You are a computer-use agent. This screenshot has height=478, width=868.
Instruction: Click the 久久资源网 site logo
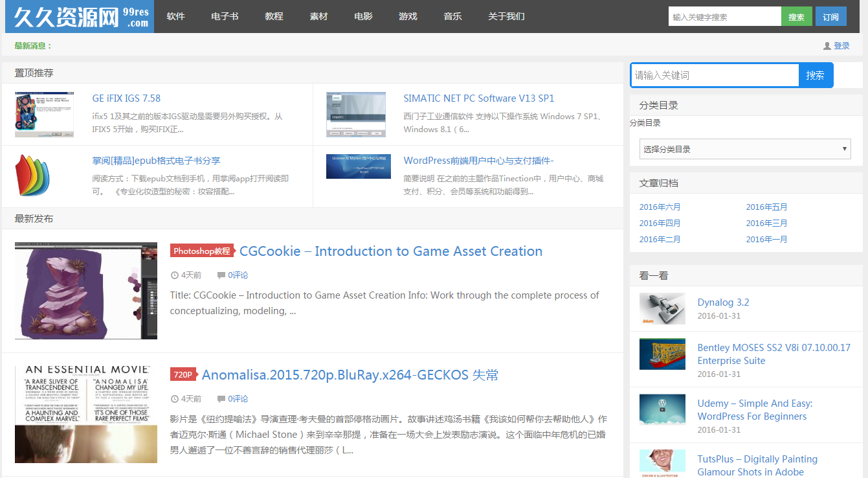pos(79,17)
